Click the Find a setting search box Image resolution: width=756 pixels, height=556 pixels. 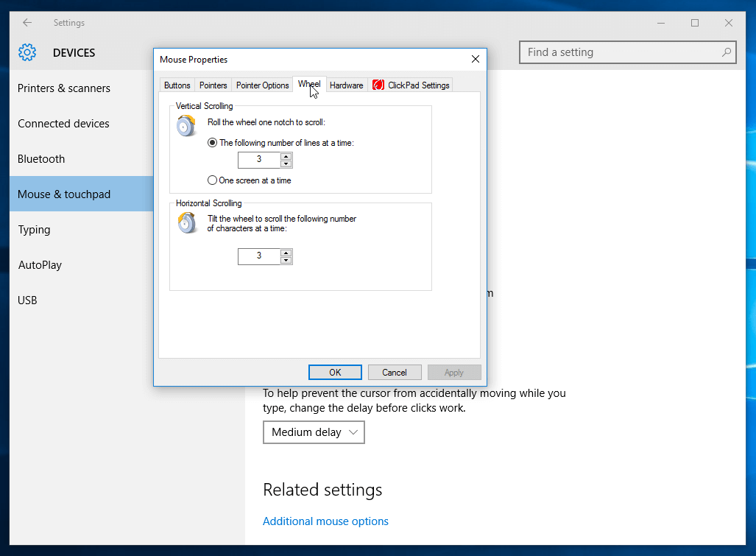click(x=627, y=52)
